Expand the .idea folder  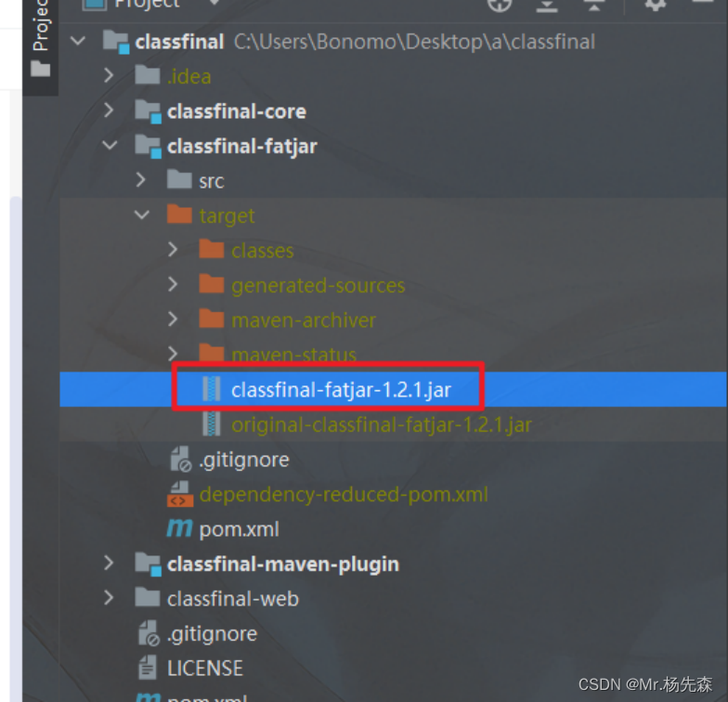click(x=109, y=75)
